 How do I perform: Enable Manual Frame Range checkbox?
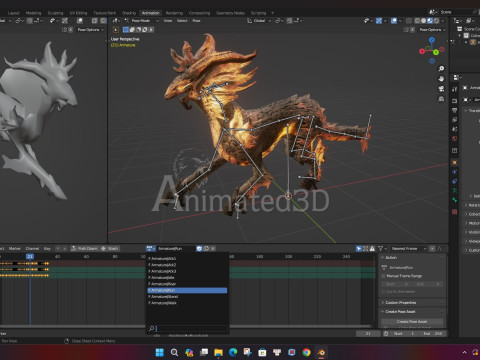coord(383,276)
